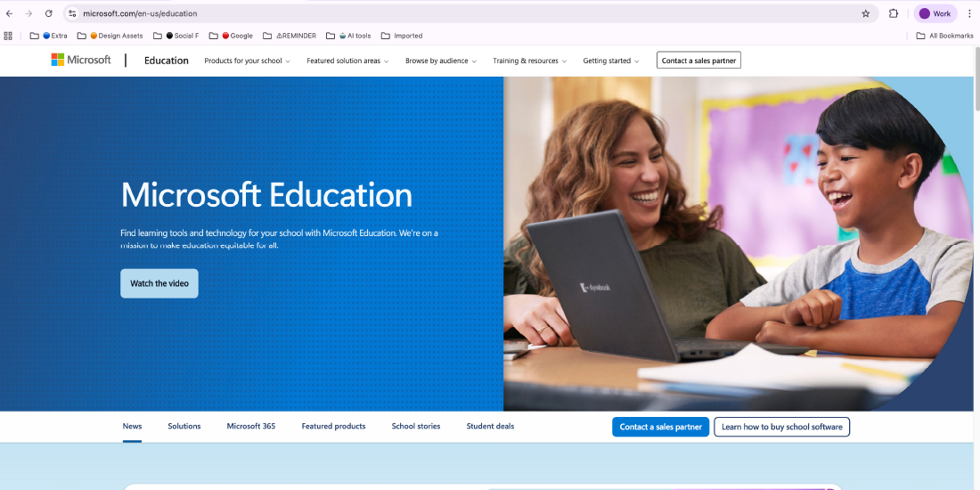The width and height of the screenshot is (980, 490).
Task: Click the Microsoft logo
Action: pos(81,60)
